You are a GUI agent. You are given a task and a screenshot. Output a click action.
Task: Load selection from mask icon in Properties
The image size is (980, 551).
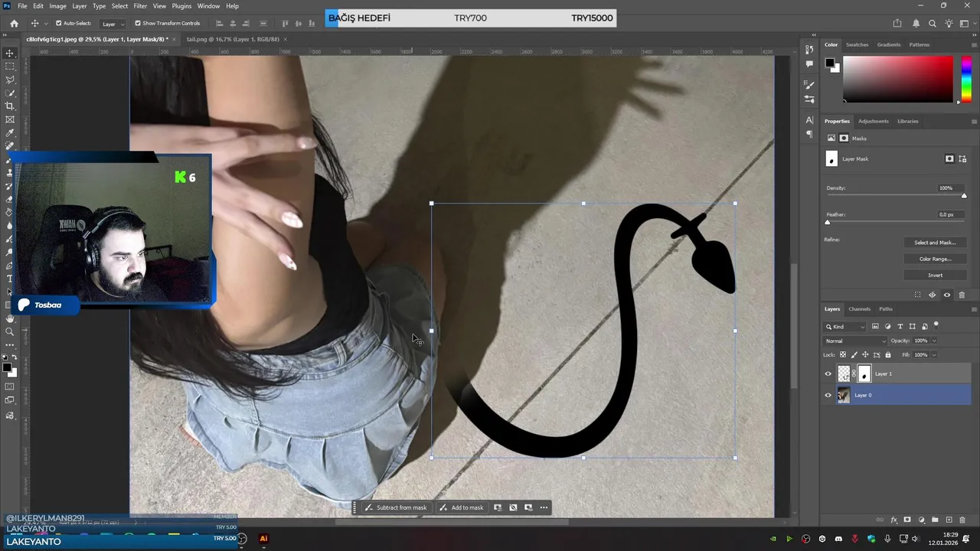click(917, 295)
